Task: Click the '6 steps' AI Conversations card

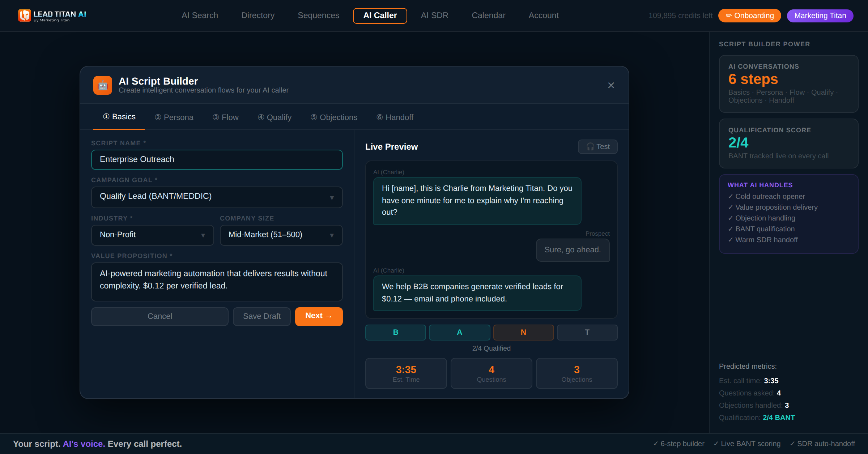Action: click(789, 84)
